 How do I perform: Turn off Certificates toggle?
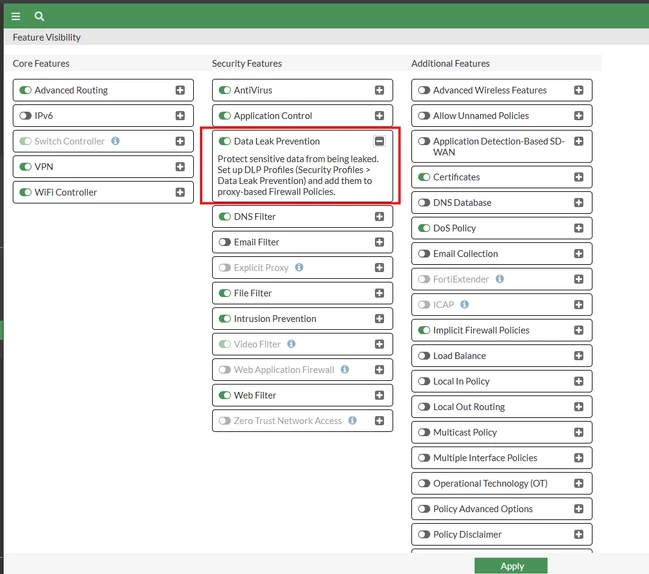(424, 177)
